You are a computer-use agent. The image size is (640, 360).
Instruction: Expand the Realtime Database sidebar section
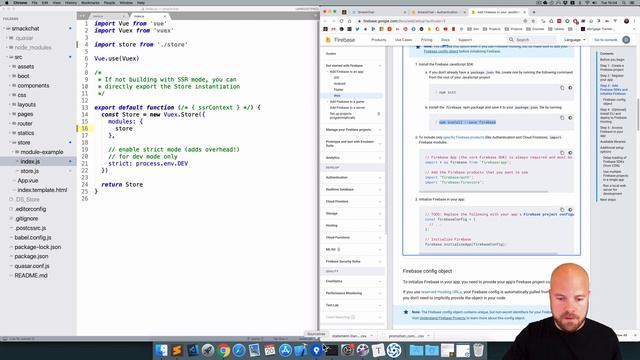(353, 189)
